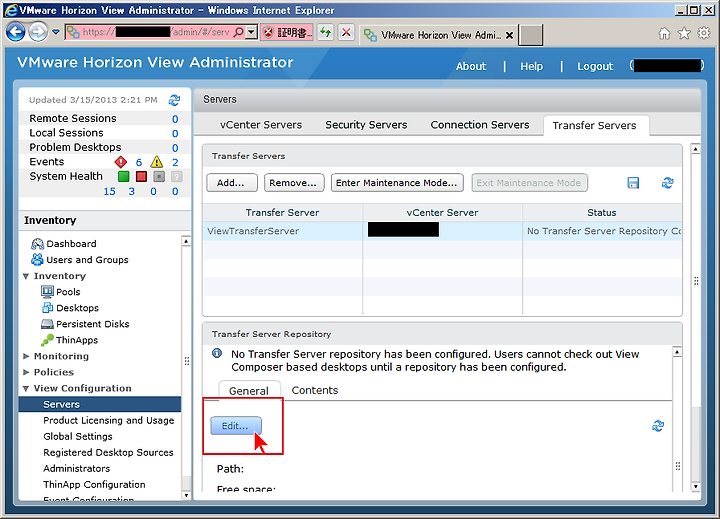This screenshot has height=519, width=720.
Task: Collapse the Inventory tree node
Action: pyautogui.click(x=26, y=276)
